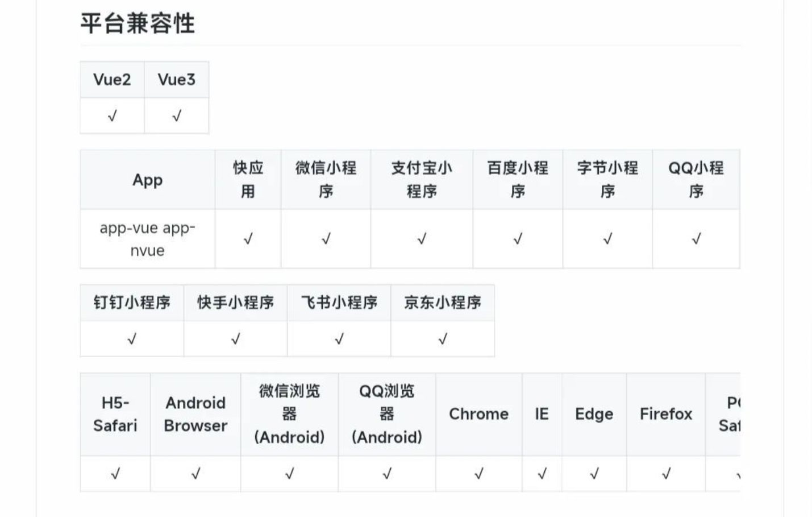Screen dimensions: 812x517
Task: Select the Vue2 header cell
Action: coord(112,80)
